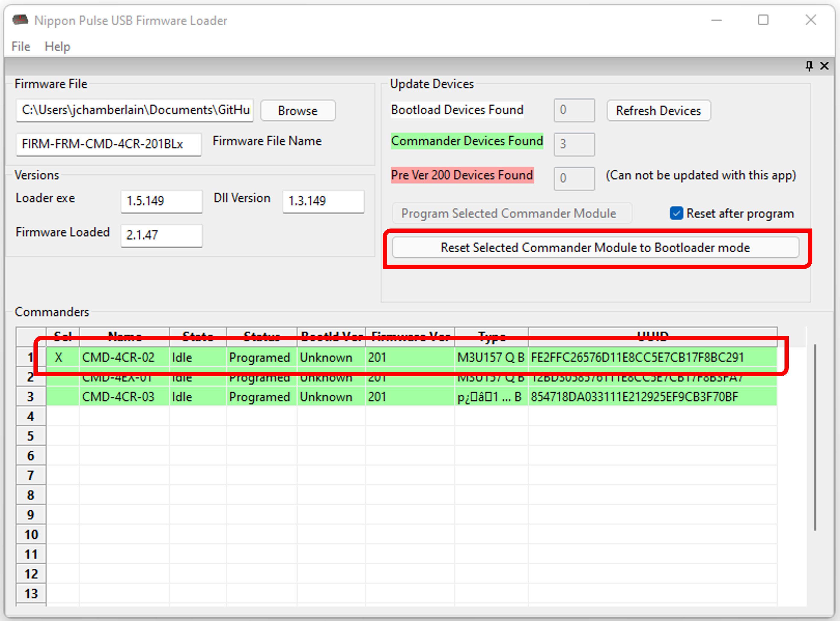This screenshot has height=621, width=840.
Task: Click the Firmware Loaded version field
Action: [x=162, y=235]
